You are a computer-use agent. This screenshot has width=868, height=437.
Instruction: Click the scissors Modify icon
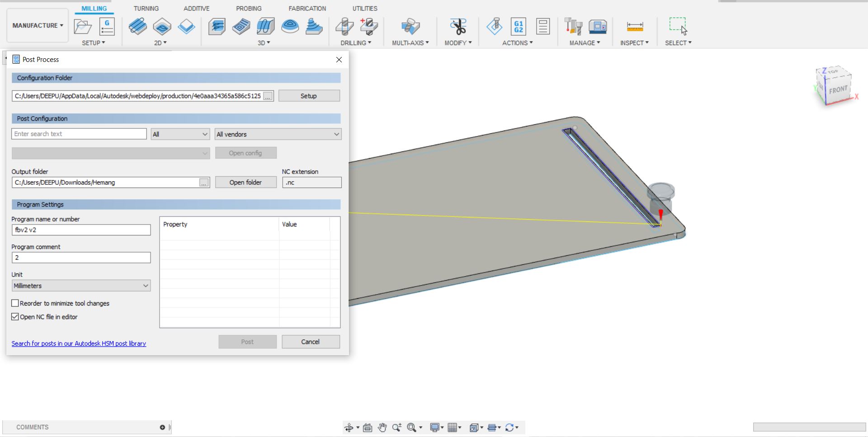(458, 27)
